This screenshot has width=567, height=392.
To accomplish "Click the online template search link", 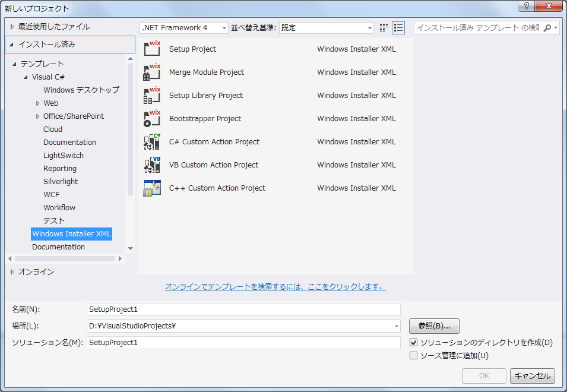I will tap(275, 287).
